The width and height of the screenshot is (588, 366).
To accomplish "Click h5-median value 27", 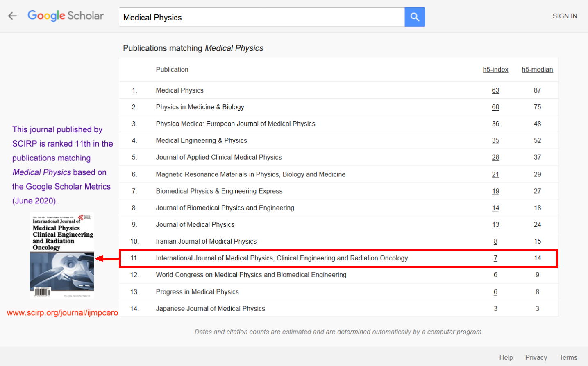I will 537,191.
